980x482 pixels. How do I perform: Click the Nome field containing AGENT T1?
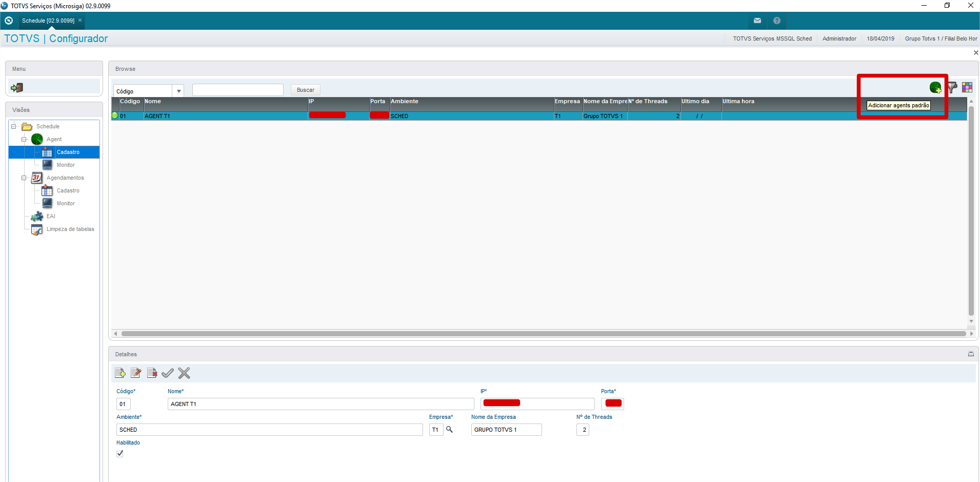(321, 404)
